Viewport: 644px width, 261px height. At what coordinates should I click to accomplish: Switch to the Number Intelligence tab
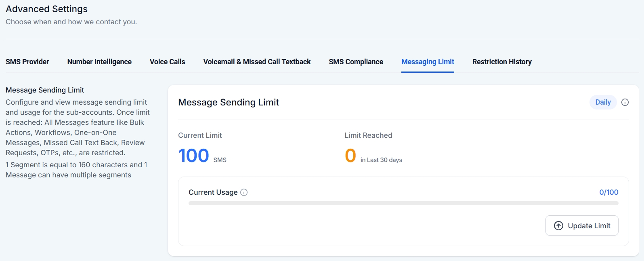99,62
